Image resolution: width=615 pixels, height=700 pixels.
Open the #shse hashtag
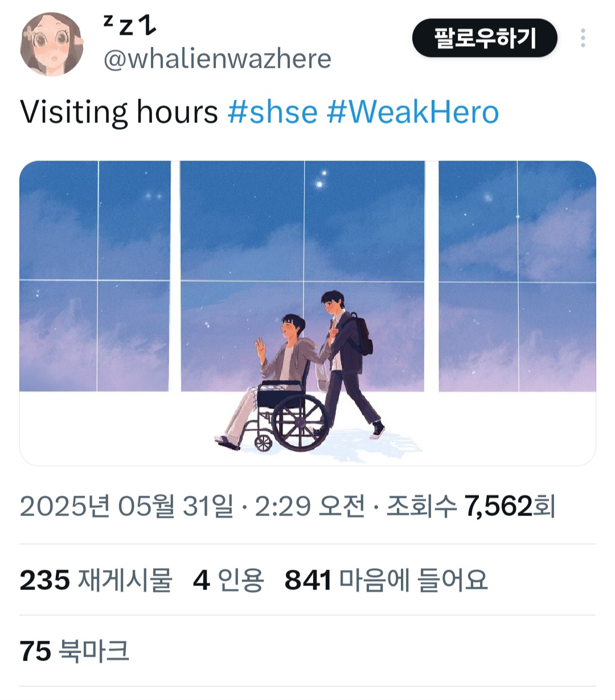tap(272, 112)
